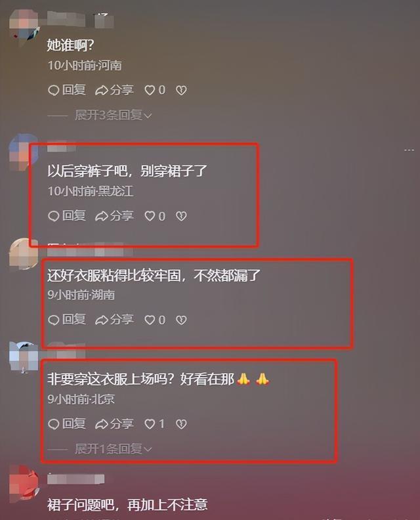This screenshot has height=520, width=420.
Task: Reply to the 非要穿这衣服上场吗 comment
Action: click(67, 424)
